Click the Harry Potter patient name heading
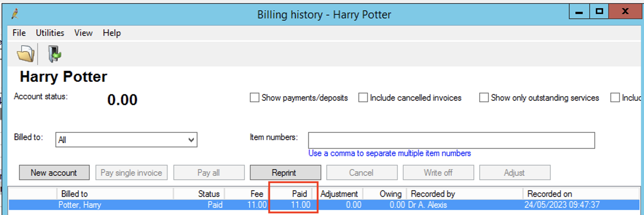This screenshot has width=644, height=215. pos(63,77)
